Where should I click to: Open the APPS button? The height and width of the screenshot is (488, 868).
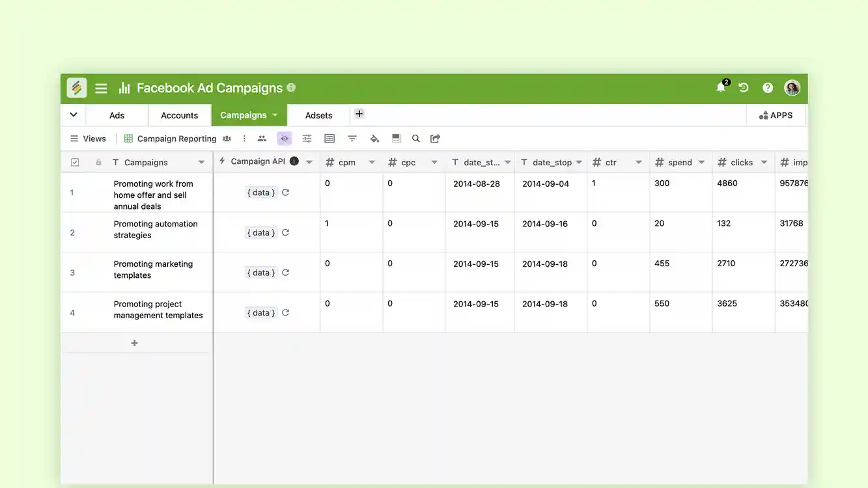tap(776, 115)
